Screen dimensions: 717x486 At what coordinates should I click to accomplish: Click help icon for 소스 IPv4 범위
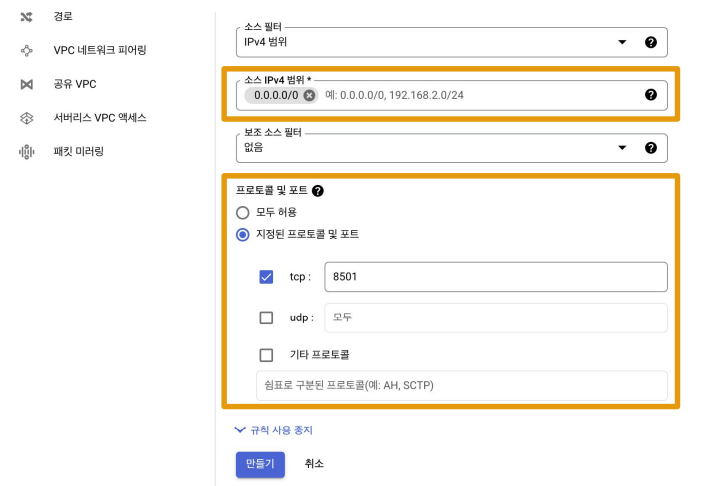tap(651, 95)
